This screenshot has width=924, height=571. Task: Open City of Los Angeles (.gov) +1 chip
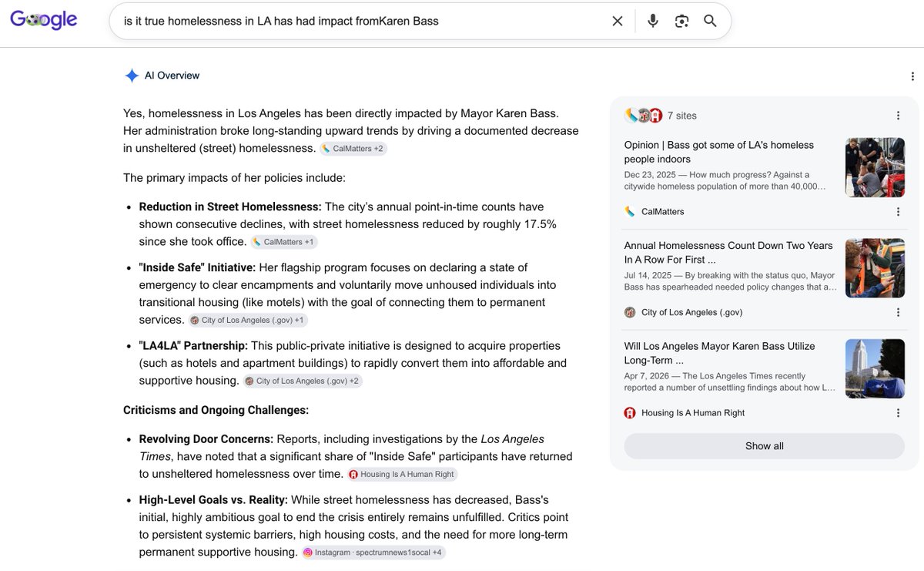[x=248, y=320]
